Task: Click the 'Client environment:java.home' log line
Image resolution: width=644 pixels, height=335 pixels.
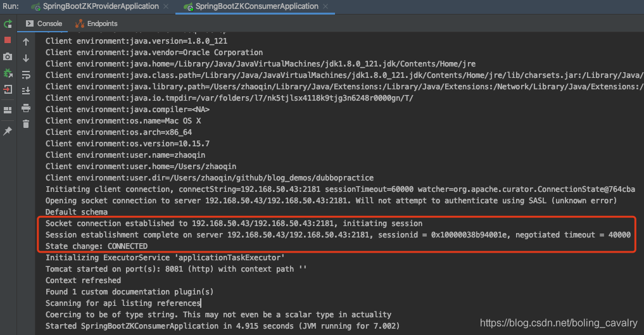Action: pos(260,63)
